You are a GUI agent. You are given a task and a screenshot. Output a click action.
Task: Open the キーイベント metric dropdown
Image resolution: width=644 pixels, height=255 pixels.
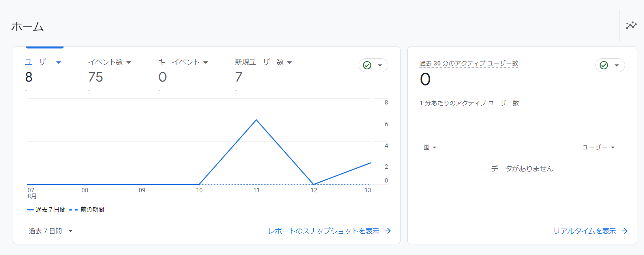pos(206,62)
